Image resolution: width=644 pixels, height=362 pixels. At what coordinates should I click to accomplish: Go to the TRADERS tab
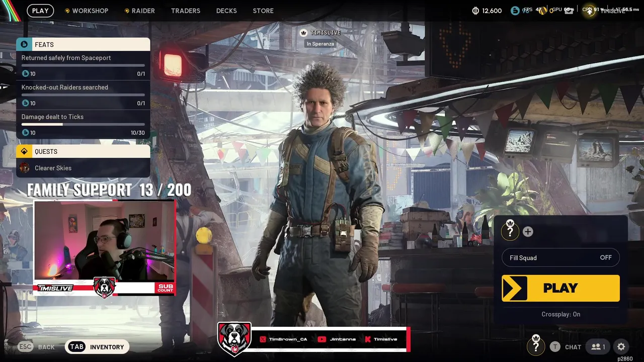tap(186, 11)
